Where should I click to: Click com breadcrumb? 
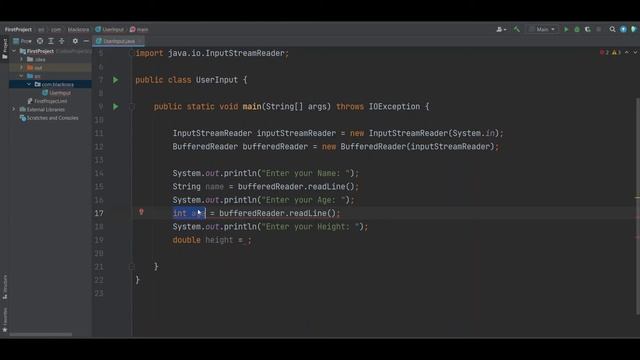pyautogui.click(x=56, y=29)
